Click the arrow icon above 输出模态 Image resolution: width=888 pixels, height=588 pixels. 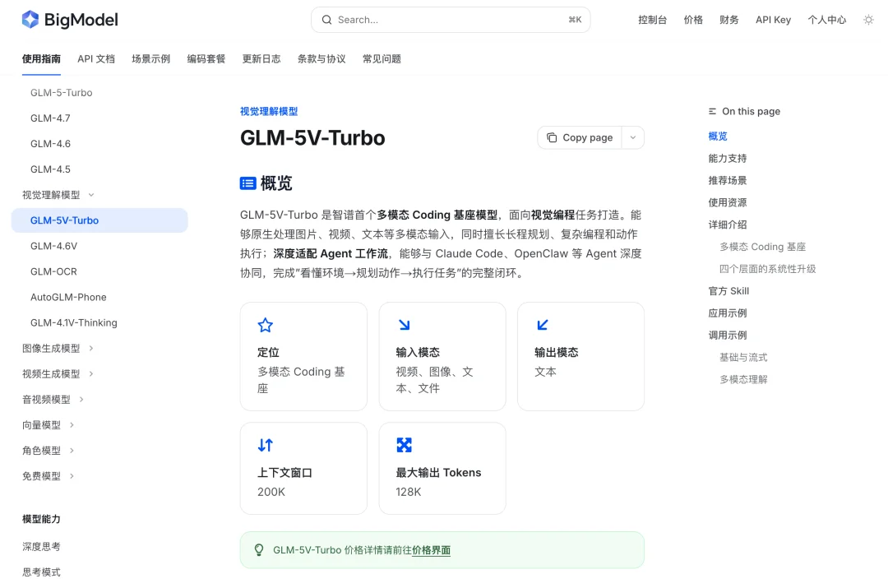[x=543, y=324]
